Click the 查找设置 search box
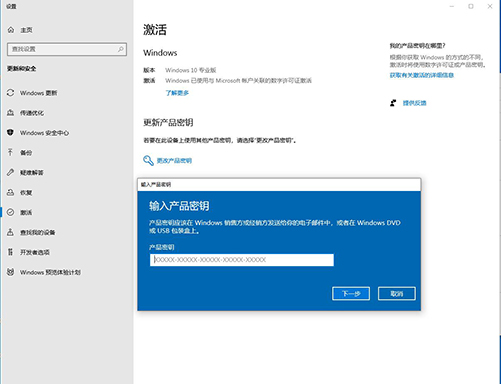 [67, 49]
